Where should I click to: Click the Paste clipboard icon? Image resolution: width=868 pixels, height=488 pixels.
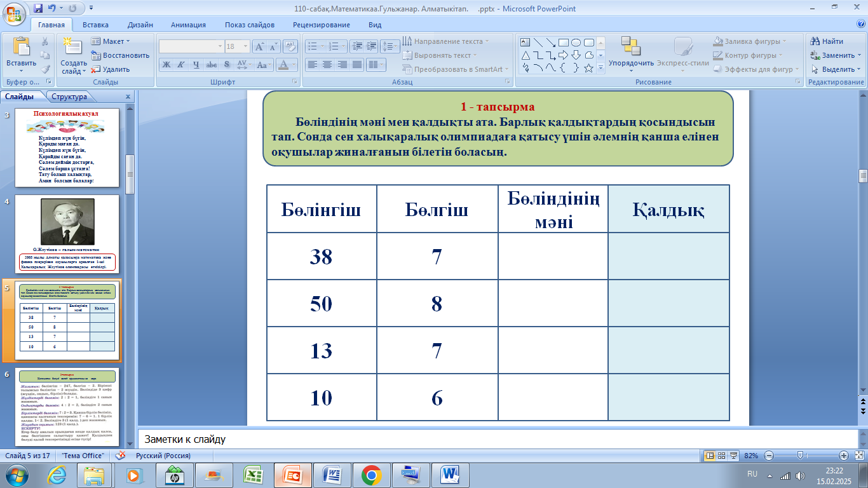[x=21, y=46]
